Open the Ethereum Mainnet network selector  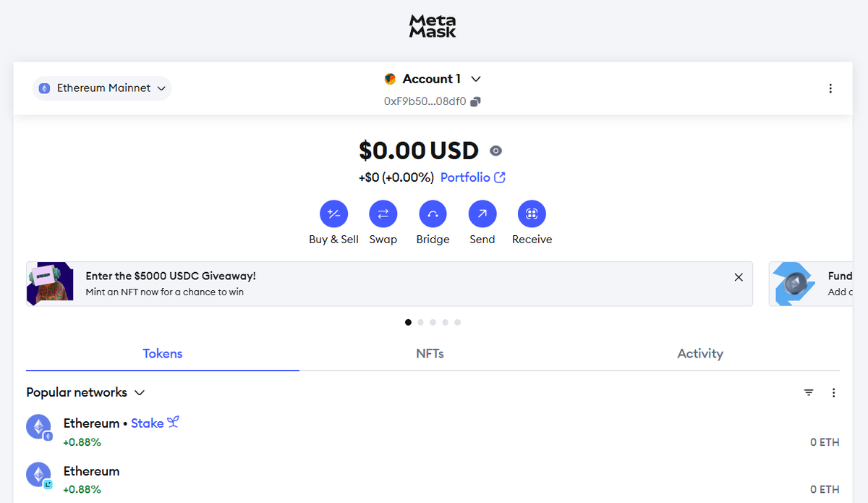click(x=102, y=88)
